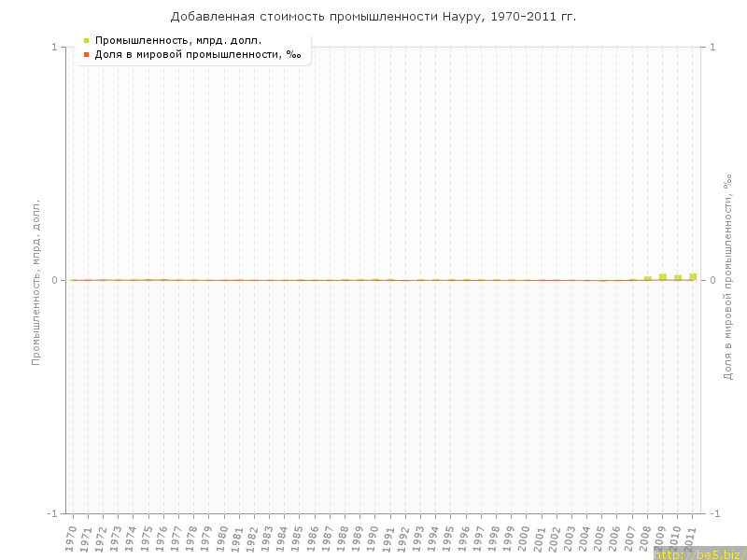
Task: Click the right axis bottom value -1
Action: 717,513
